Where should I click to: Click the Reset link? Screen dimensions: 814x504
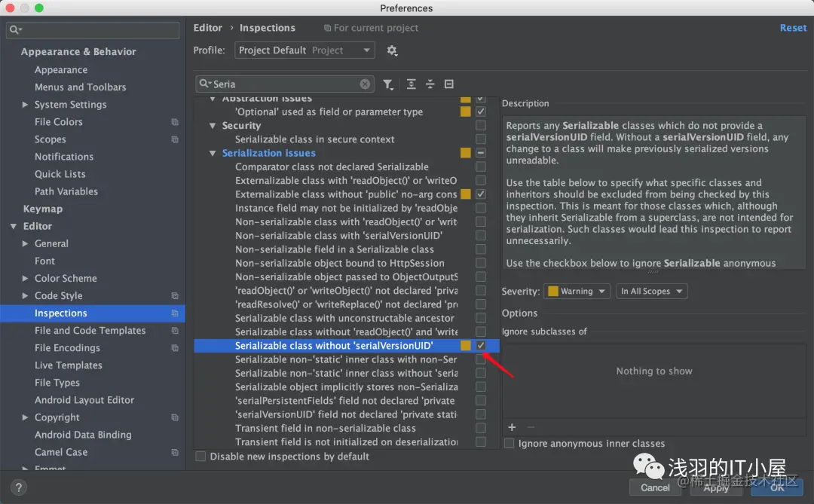[793, 28]
